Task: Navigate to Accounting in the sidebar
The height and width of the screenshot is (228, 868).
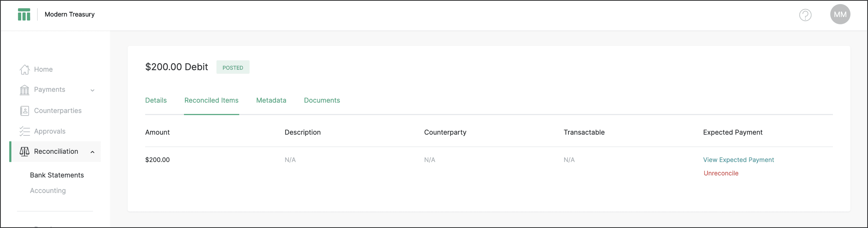Action: pyautogui.click(x=48, y=190)
